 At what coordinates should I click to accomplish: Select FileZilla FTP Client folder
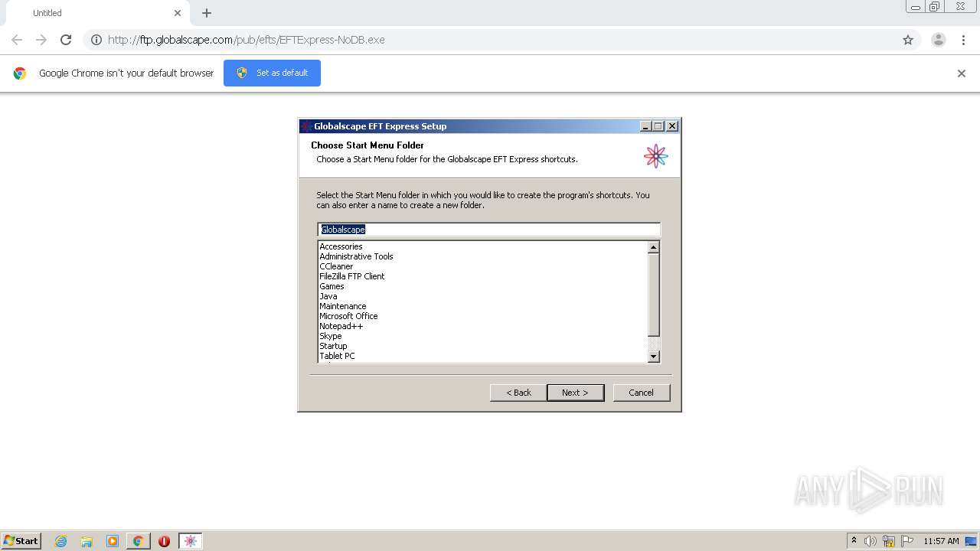point(352,276)
